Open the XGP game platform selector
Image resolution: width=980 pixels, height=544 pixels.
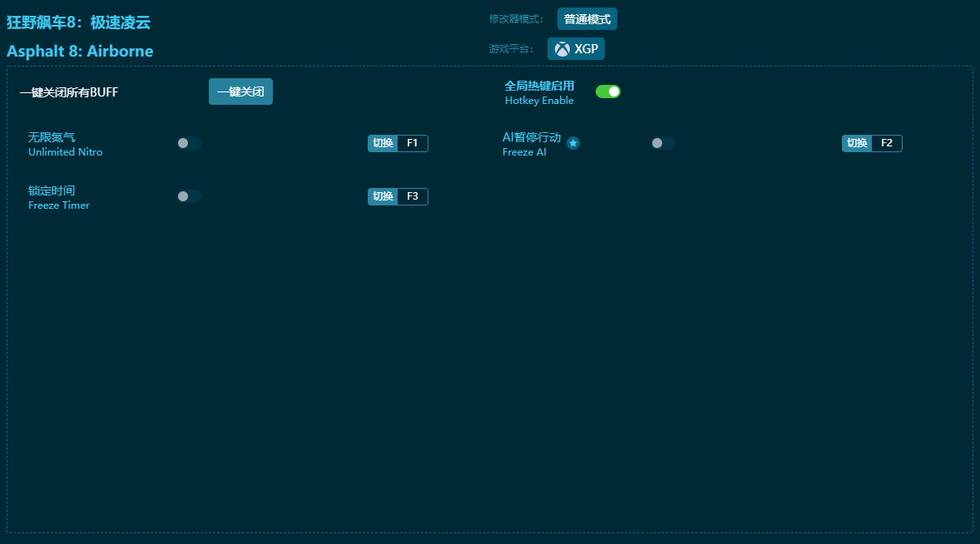coord(576,49)
